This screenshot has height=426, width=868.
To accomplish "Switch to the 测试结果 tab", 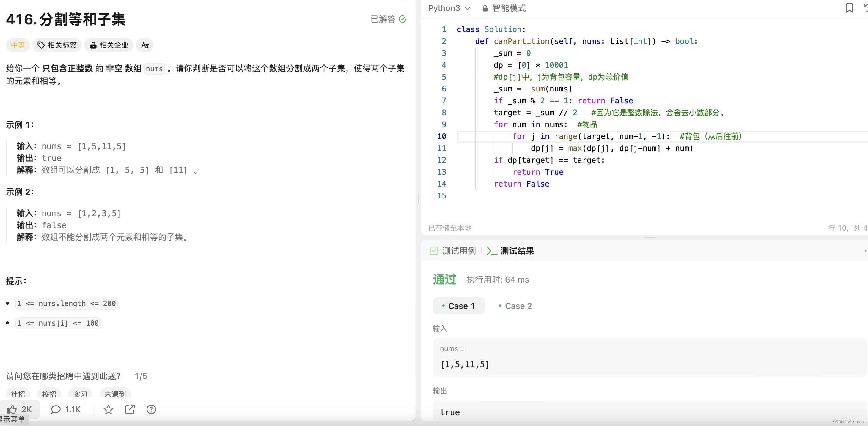I will click(510, 251).
